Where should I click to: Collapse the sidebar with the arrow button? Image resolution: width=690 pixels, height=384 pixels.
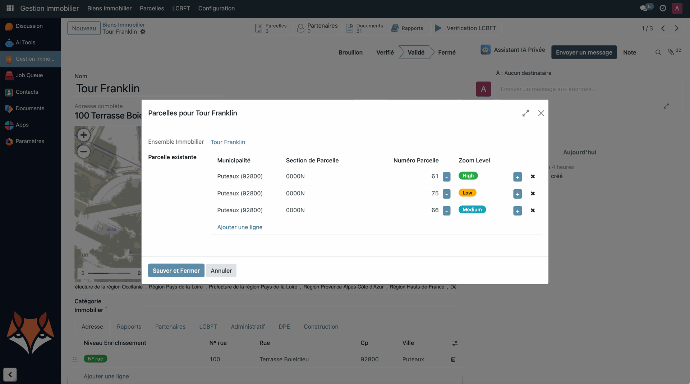click(x=10, y=374)
